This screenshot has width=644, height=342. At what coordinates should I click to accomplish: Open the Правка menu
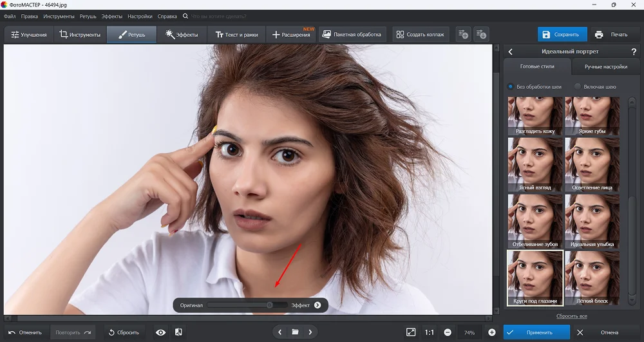(x=29, y=16)
